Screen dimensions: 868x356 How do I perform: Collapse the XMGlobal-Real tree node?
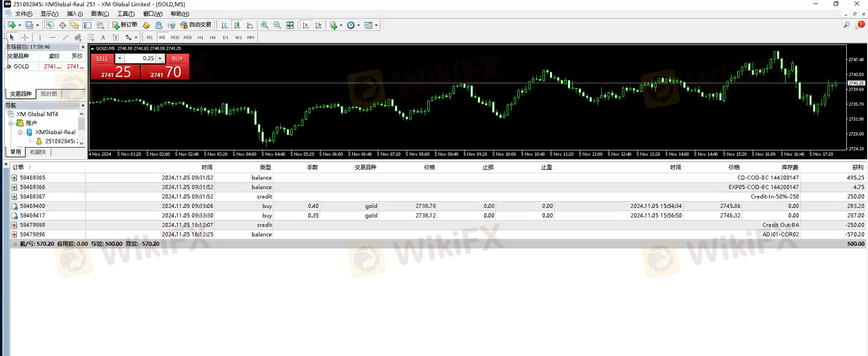(x=20, y=132)
